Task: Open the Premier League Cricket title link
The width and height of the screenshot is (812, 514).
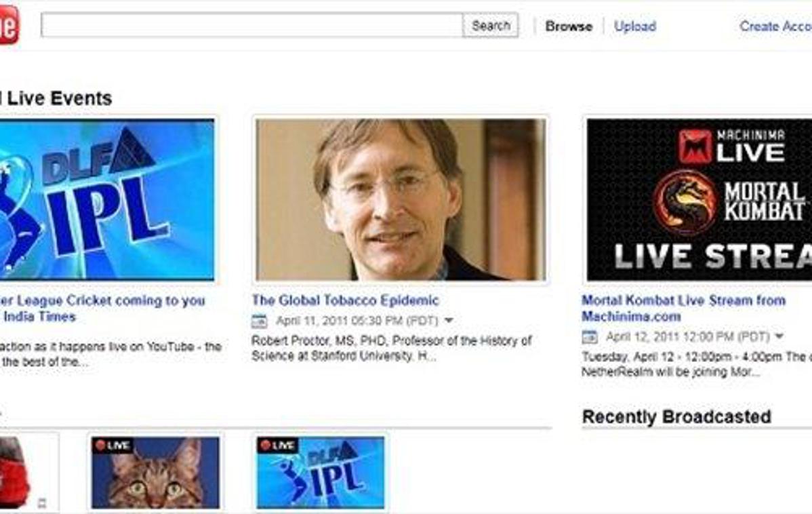Action: (102, 309)
